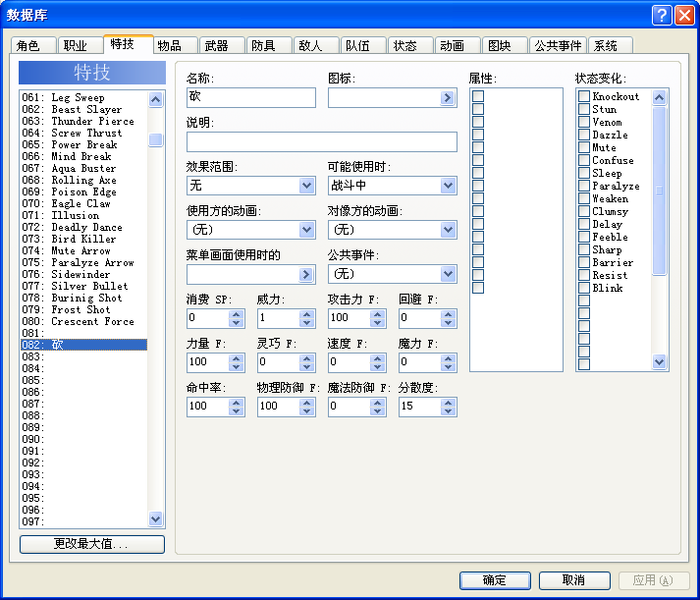Select skill 064: Screw Thrust

point(83,133)
